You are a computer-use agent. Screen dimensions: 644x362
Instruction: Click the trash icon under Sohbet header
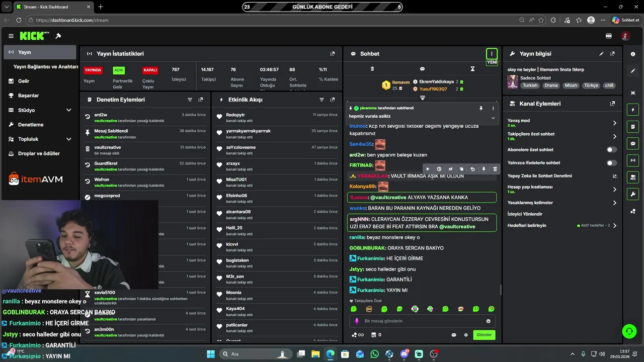372,69
